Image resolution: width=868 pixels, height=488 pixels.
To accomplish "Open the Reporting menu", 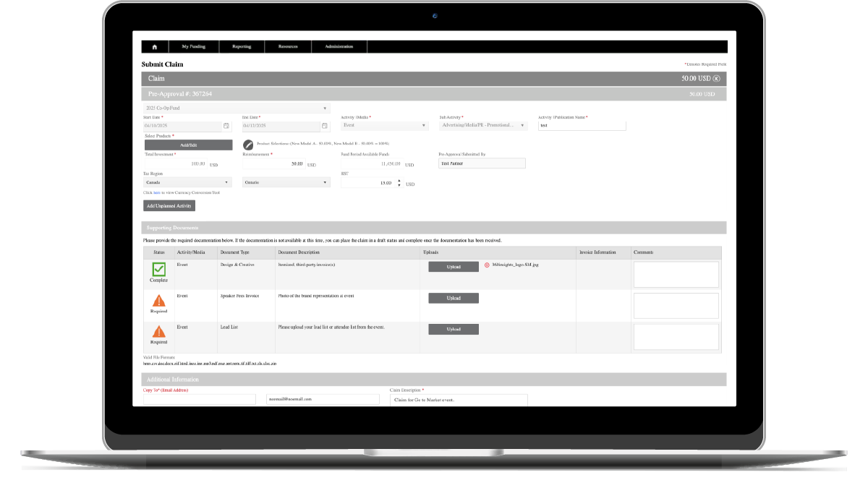I will 242,46.
